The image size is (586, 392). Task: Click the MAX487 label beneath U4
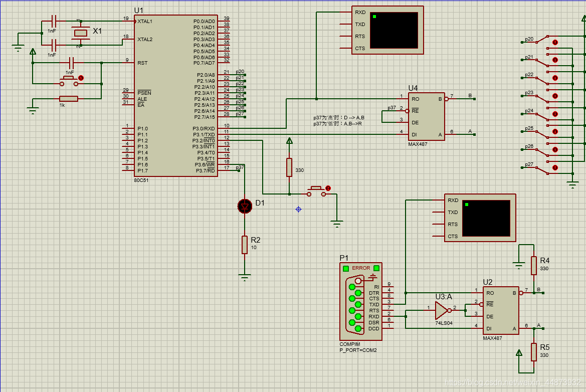(x=418, y=144)
